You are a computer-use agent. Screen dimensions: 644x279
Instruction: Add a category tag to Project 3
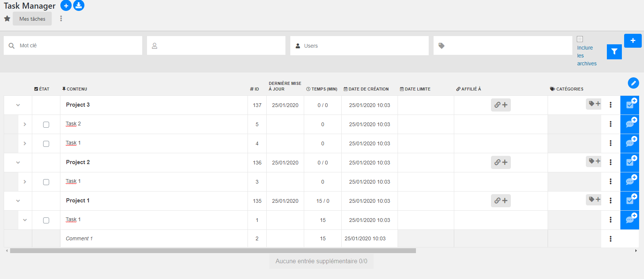pos(594,104)
